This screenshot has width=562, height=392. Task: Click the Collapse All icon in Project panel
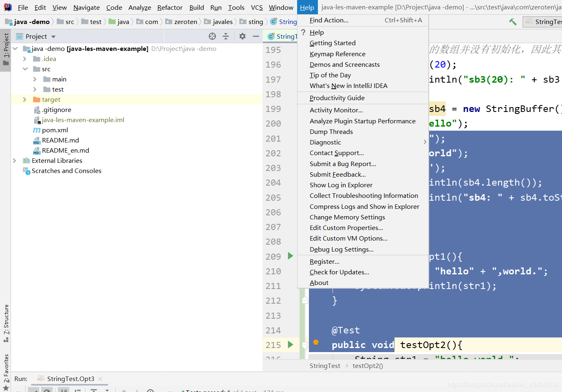click(x=226, y=36)
